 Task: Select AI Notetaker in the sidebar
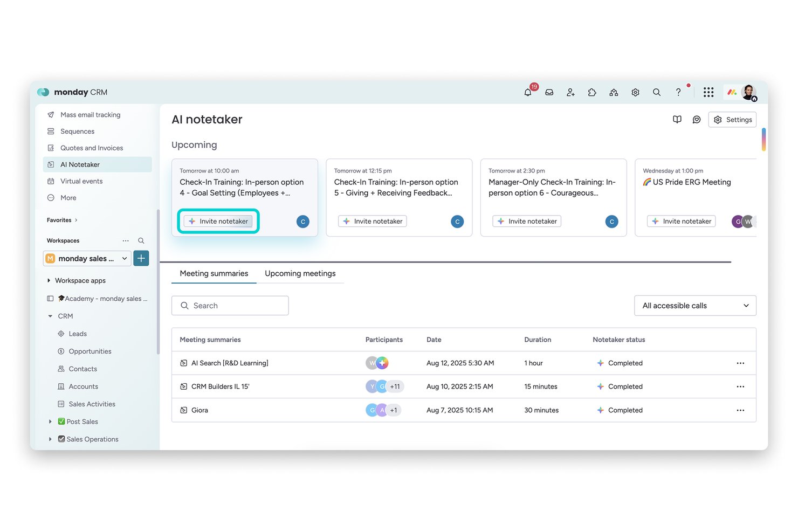(x=97, y=164)
